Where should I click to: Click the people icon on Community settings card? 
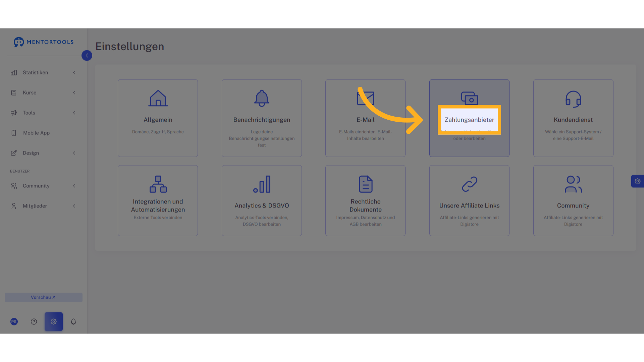point(573,184)
